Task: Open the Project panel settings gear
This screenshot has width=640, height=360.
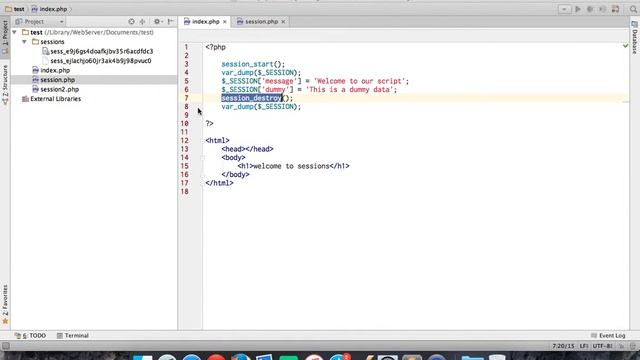Action: pos(157,22)
